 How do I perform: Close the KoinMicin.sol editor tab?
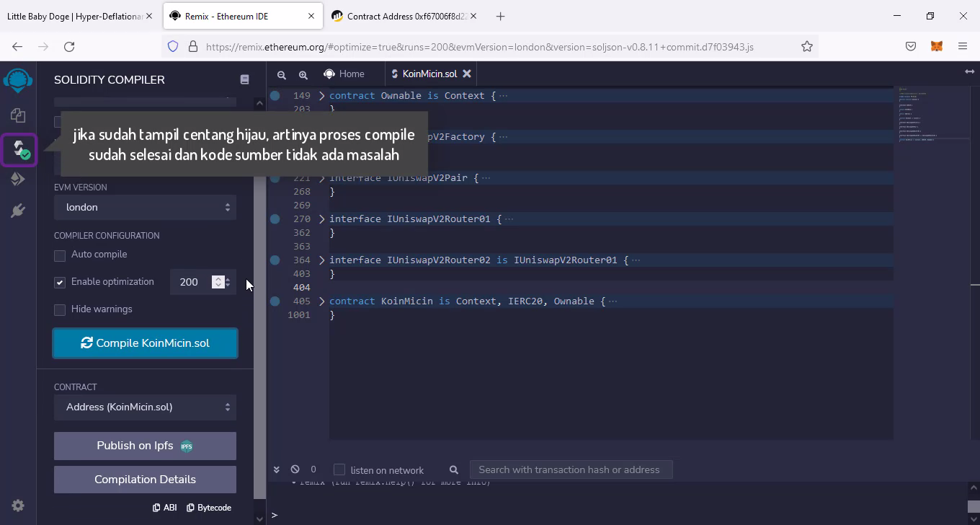click(x=467, y=74)
